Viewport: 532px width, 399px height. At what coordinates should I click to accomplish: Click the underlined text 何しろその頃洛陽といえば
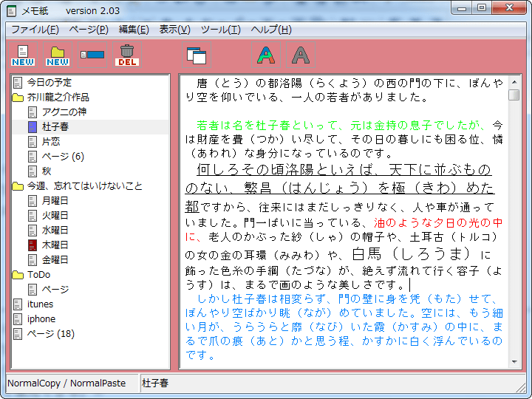click(285, 169)
